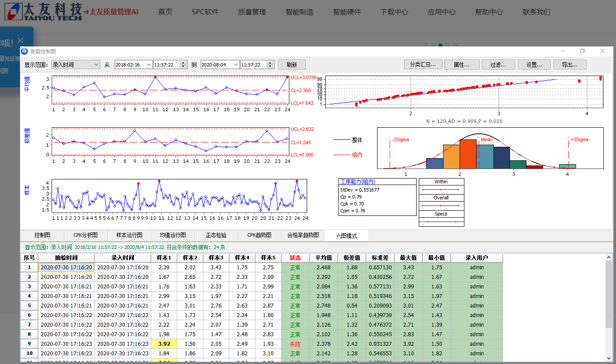616x364 pixels.
Task: Click the 分类汇总 button
Action: point(423,65)
